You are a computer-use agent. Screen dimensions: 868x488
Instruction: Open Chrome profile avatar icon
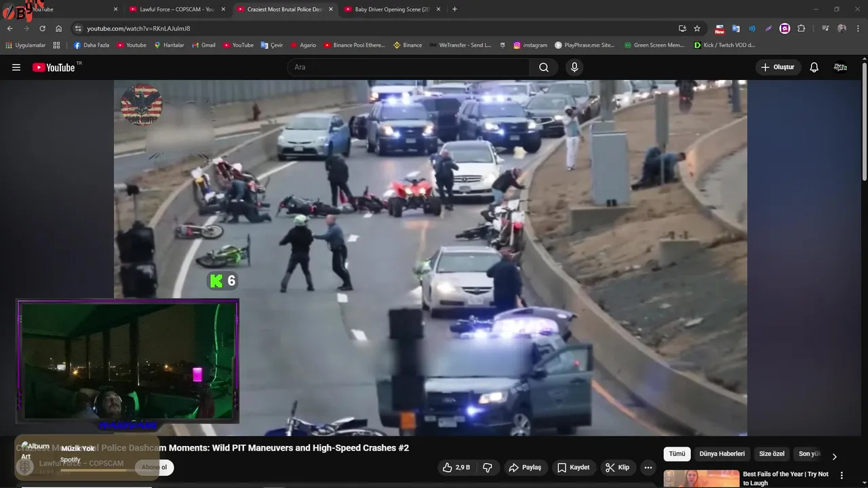[x=842, y=28]
